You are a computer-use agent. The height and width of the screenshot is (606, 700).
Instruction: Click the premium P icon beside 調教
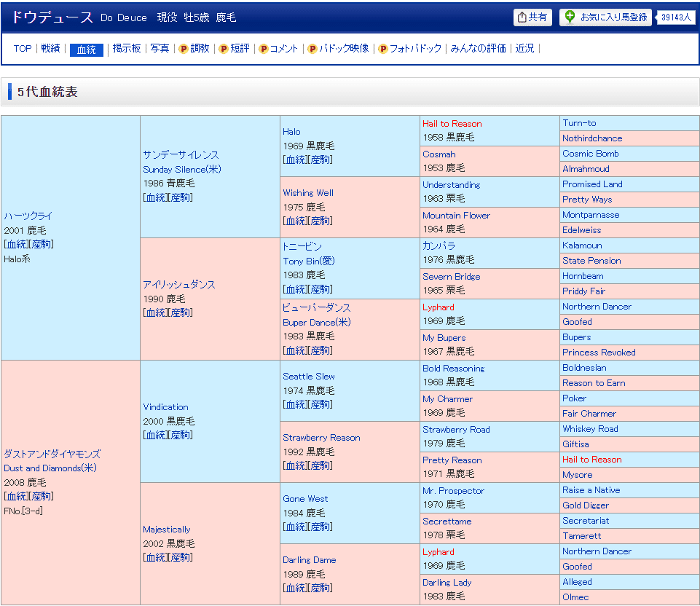pyautogui.click(x=183, y=49)
